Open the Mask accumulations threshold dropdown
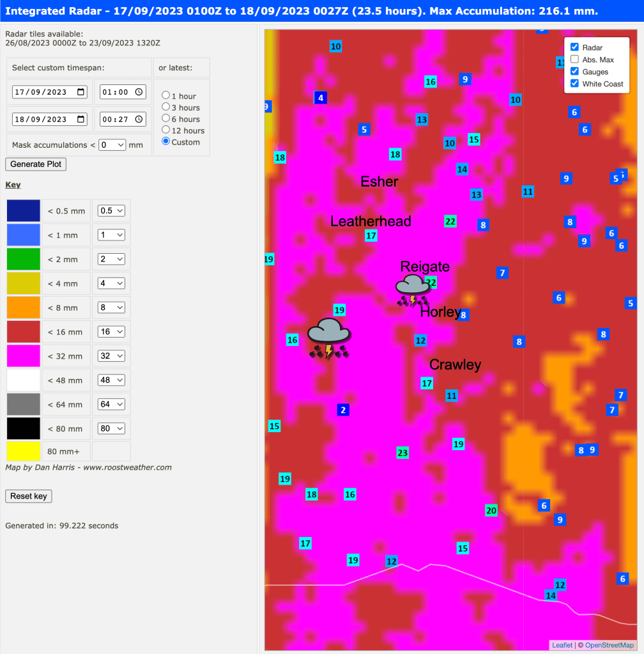 [x=112, y=145]
